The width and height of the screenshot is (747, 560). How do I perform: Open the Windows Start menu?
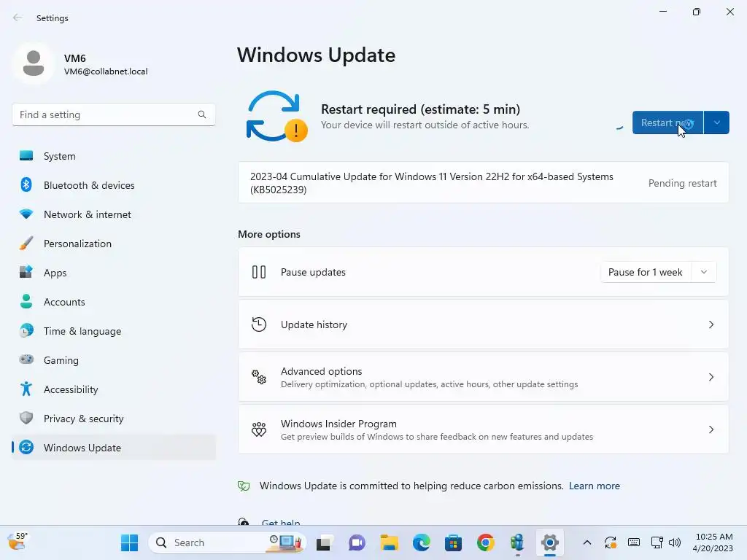[129, 542]
